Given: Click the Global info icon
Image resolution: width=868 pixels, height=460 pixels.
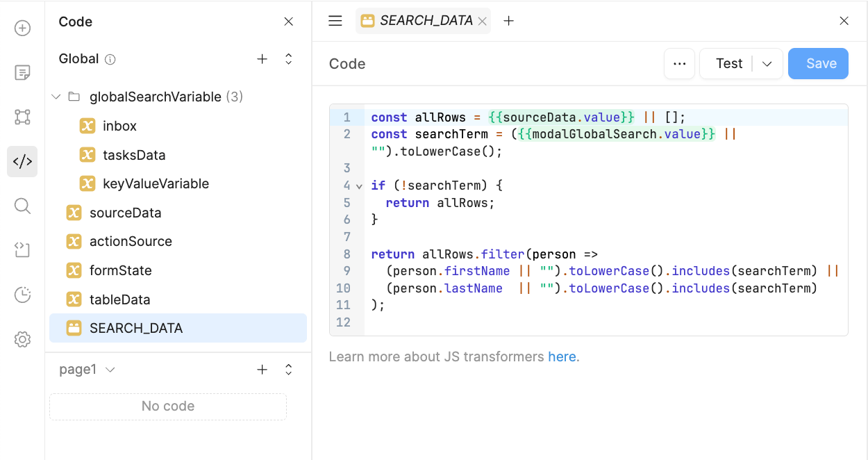Looking at the screenshot, I should pos(110,60).
